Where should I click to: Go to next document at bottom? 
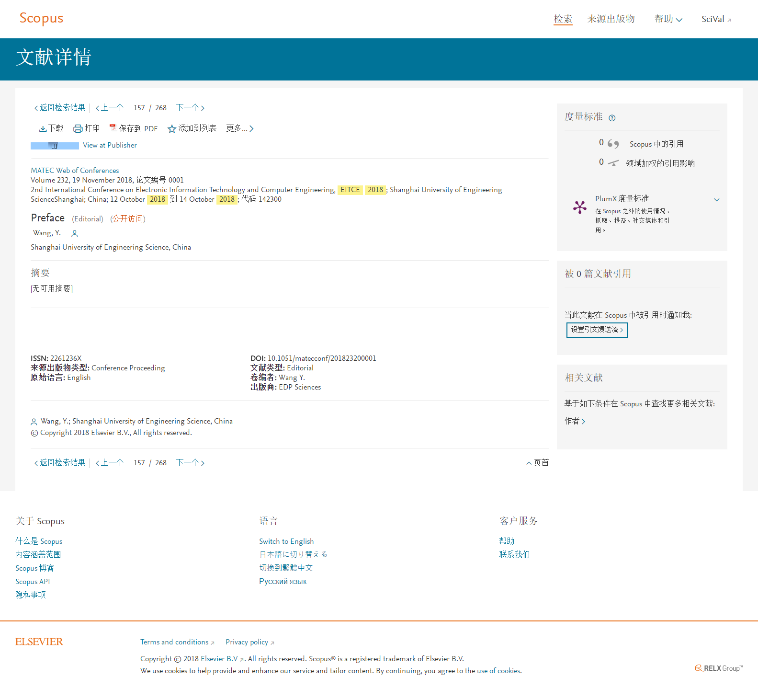(190, 463)
